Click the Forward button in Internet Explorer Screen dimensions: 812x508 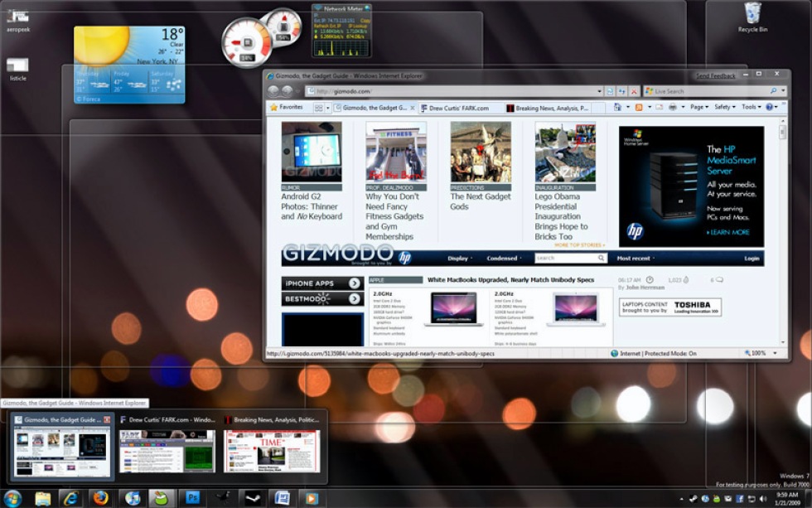pyautogui.click(x=287, y=91)
